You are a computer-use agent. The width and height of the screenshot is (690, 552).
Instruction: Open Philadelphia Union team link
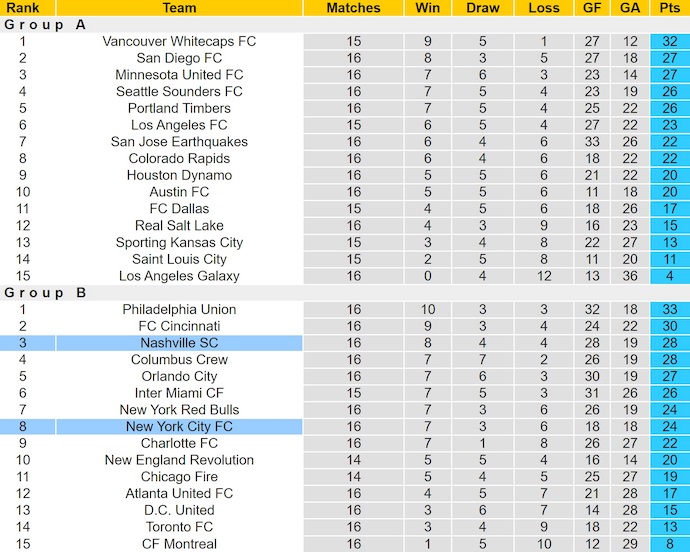[179, 310]
